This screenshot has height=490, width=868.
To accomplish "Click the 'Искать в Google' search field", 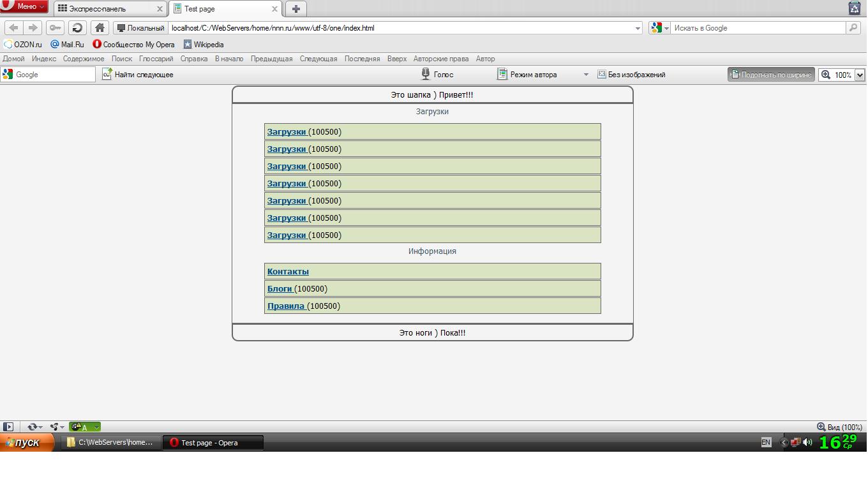I will [x=758, y=28].
